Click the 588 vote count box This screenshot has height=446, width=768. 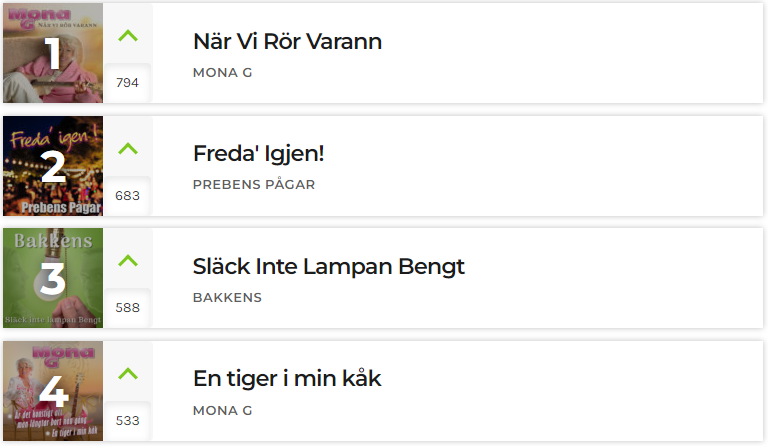click(127, 308)
